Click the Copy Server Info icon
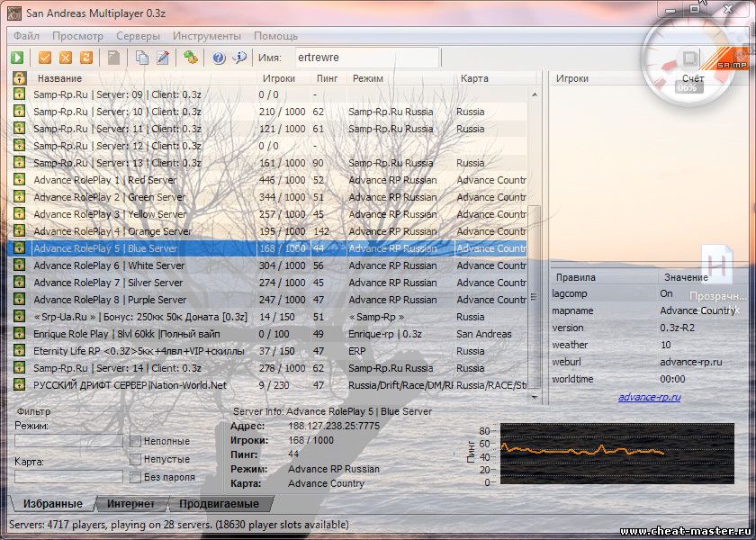Viewport: 756px width, 540px height. (142, 58)
